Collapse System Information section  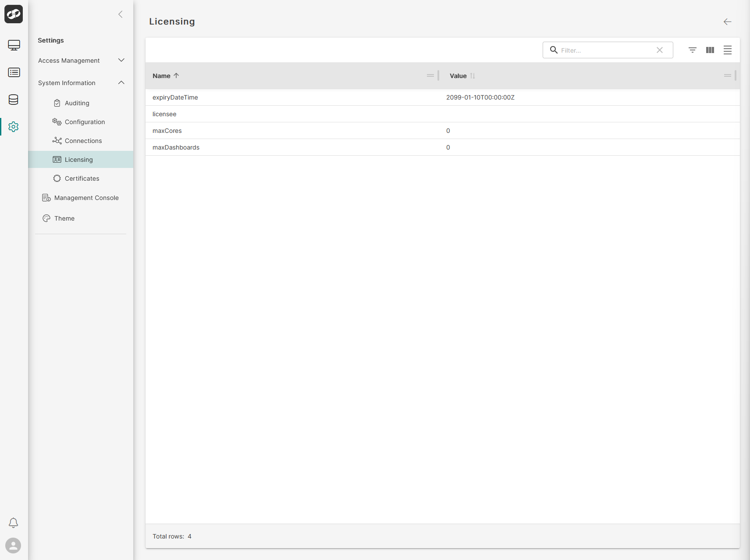point(81,83)
